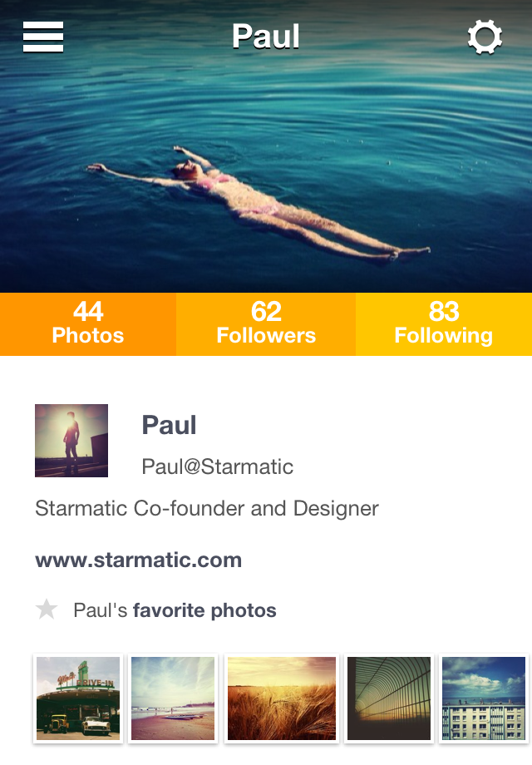Open the curved tunnel fence thumbnail
This screenshot has width=532, height=765.
pos(389,698)
